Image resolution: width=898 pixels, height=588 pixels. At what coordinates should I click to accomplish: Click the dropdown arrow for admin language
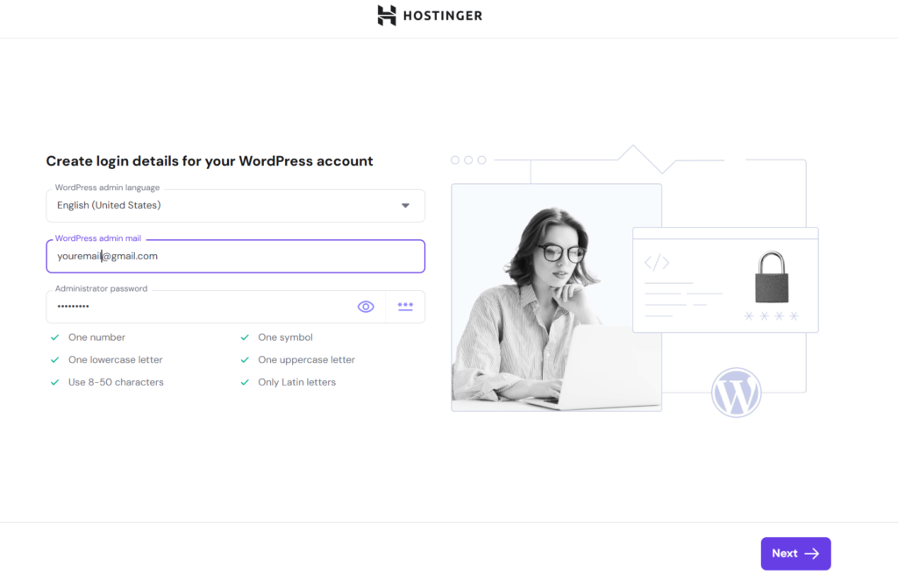click(x=405, y=206)
